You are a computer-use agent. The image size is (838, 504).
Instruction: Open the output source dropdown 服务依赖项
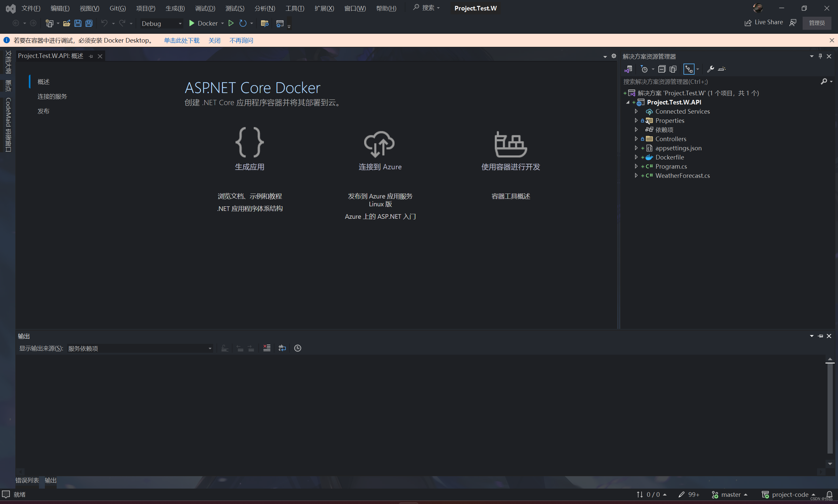[140, 348]
